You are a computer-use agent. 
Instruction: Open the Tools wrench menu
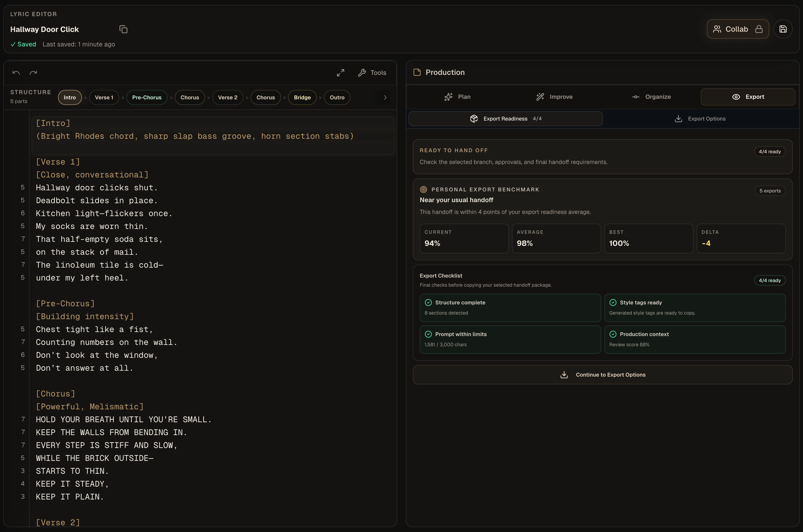click(x=372, y=73)
